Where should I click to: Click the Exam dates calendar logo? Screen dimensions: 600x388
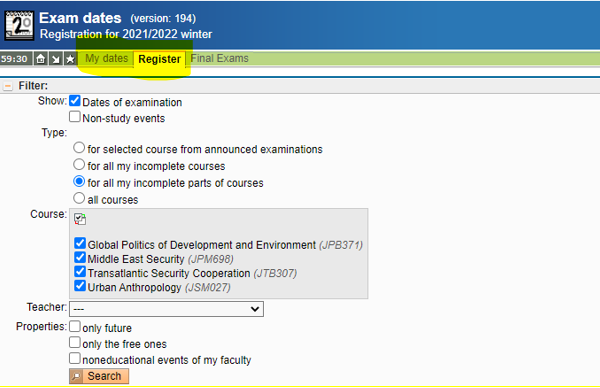pos(19,25)
